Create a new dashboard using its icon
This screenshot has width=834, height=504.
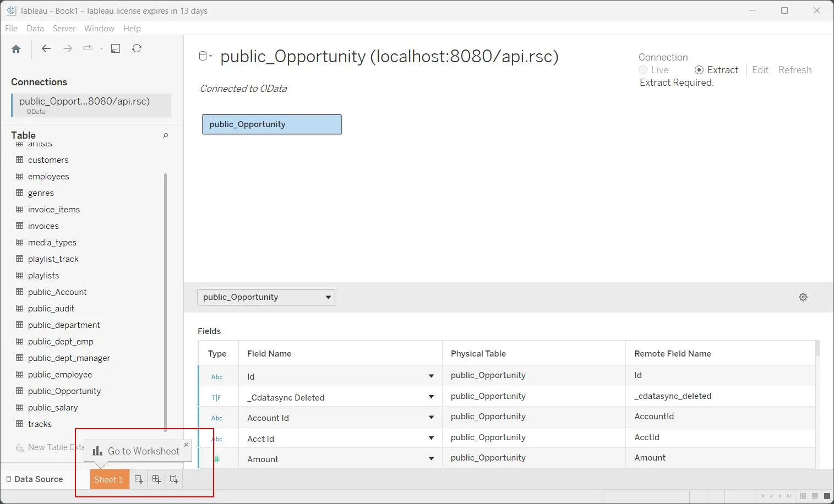tap(156, 479)
